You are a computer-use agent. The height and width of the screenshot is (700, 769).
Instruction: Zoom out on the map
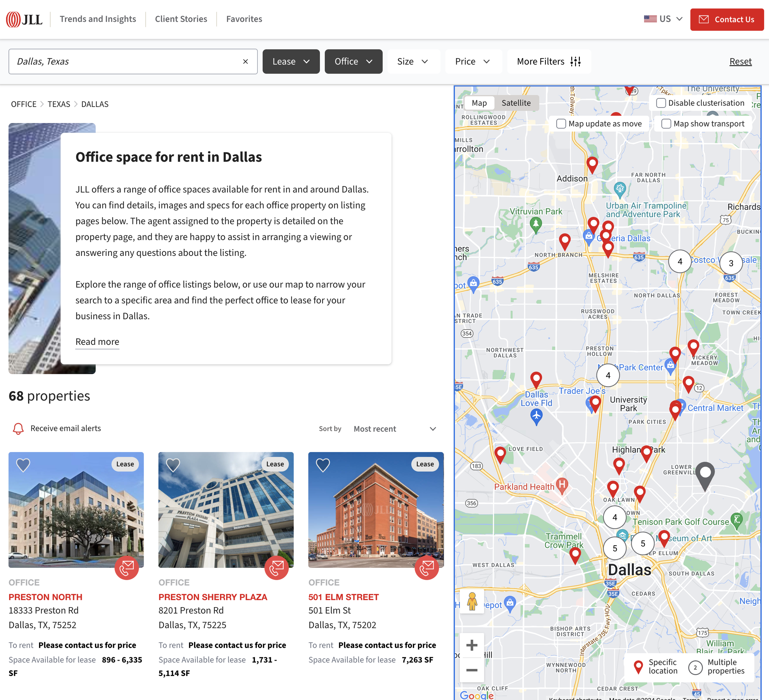472,670
